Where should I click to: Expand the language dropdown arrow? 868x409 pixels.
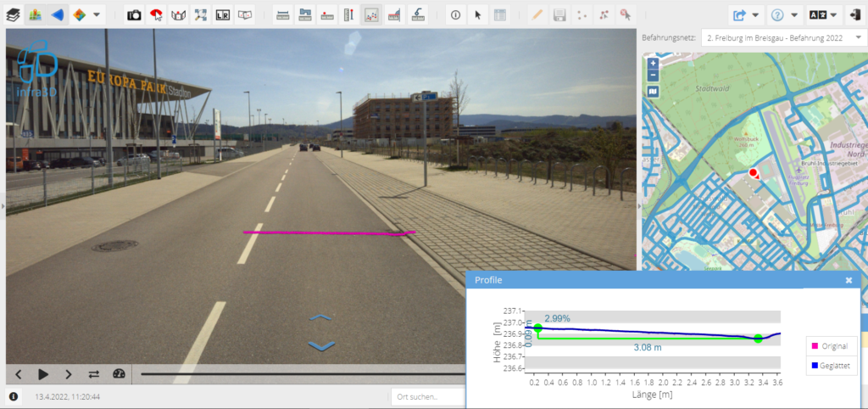[x=833, y=15]
